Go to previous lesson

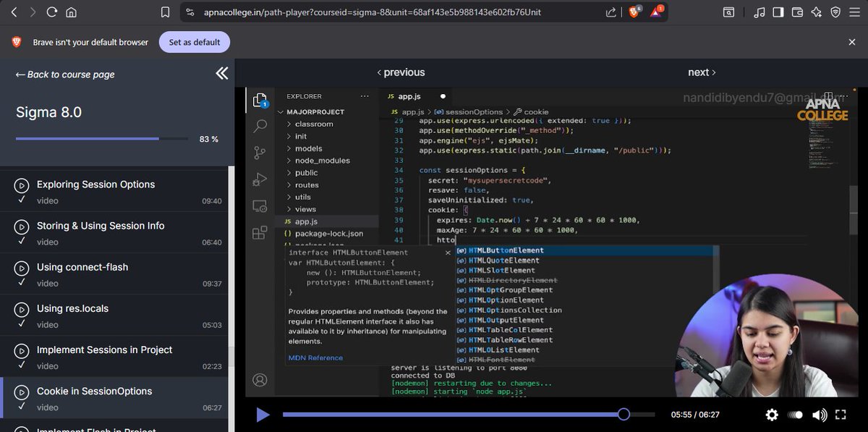pos(401,72)
